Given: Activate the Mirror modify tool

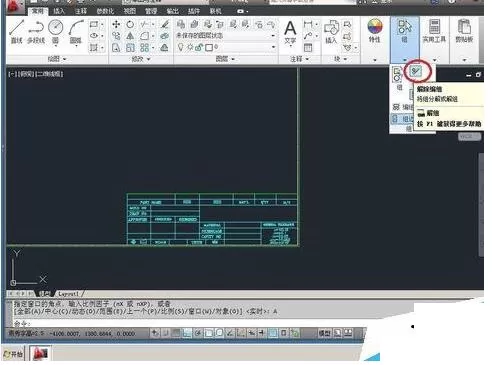Looking at the screenshot, I should [x=130, y=36].
